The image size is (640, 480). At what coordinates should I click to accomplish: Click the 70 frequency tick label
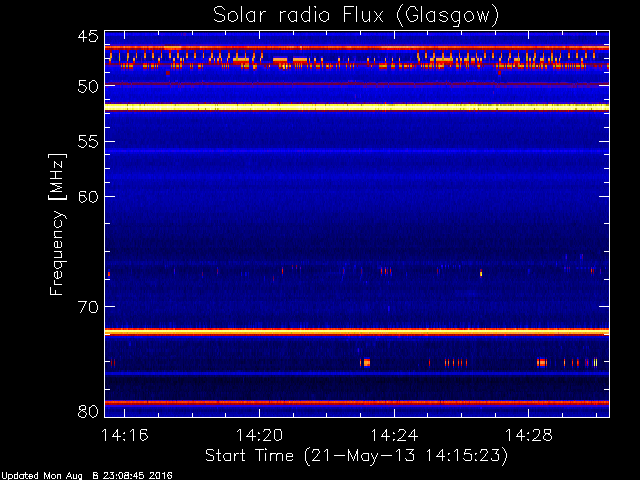(88, 307)
